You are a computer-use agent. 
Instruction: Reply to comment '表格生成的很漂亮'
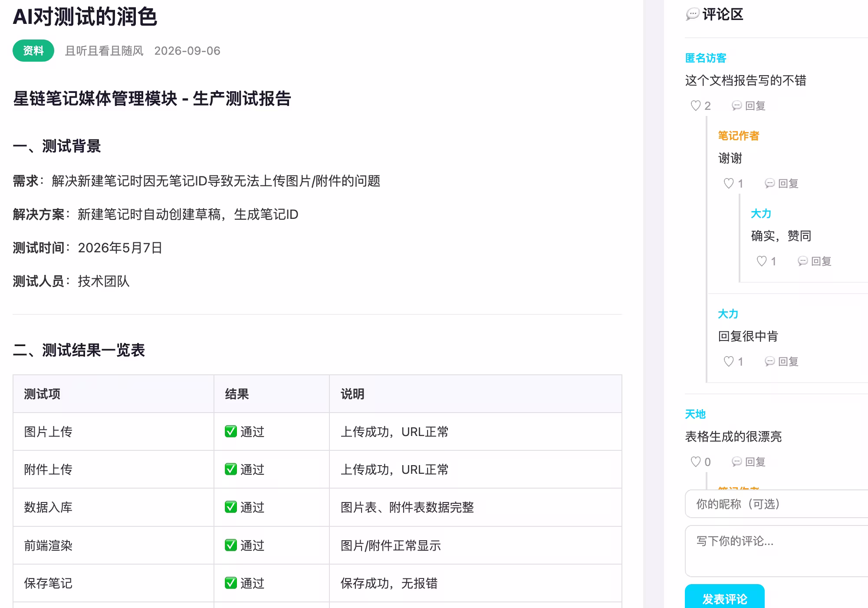click(x=748, y=462)
